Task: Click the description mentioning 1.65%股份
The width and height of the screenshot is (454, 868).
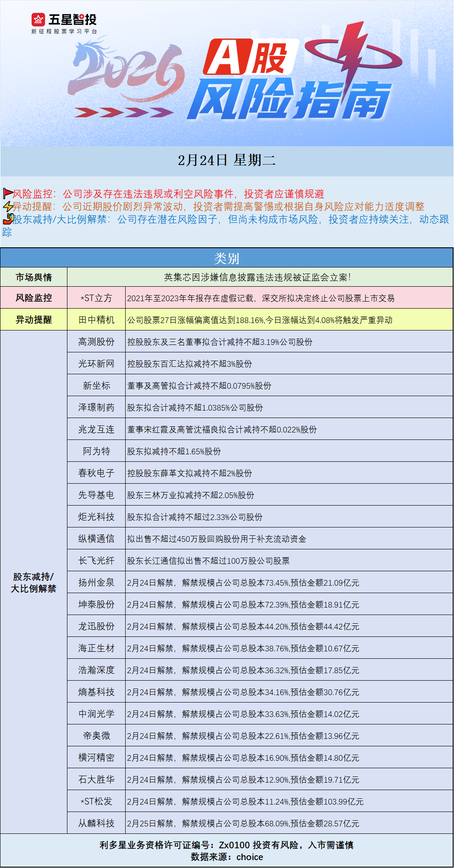Action: (174, 451)
